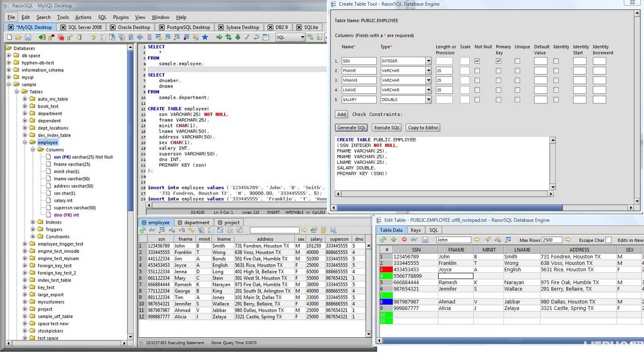Click the green connect door icon
The width and height of the screenshot is (644, 355).
[x=42, y=37]
